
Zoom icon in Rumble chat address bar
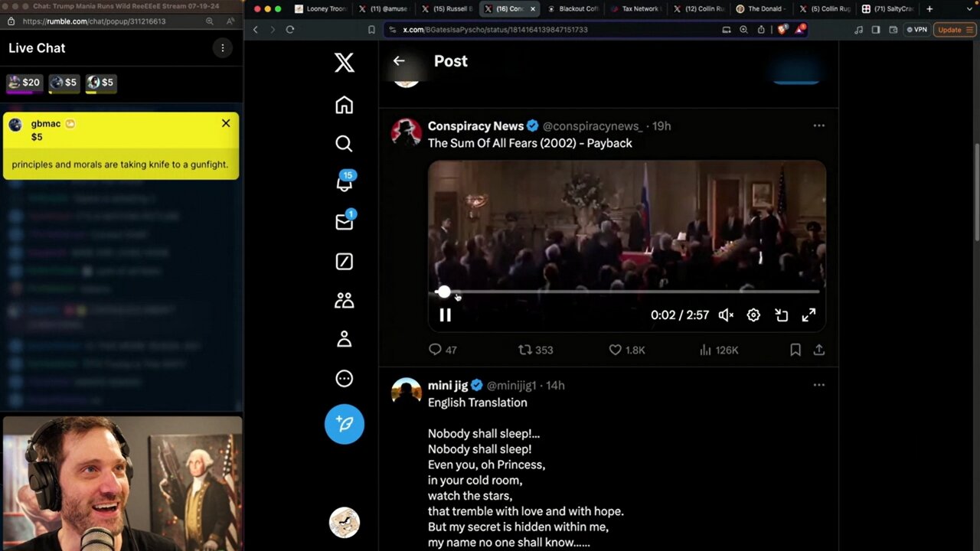click(x=210, y=21)
